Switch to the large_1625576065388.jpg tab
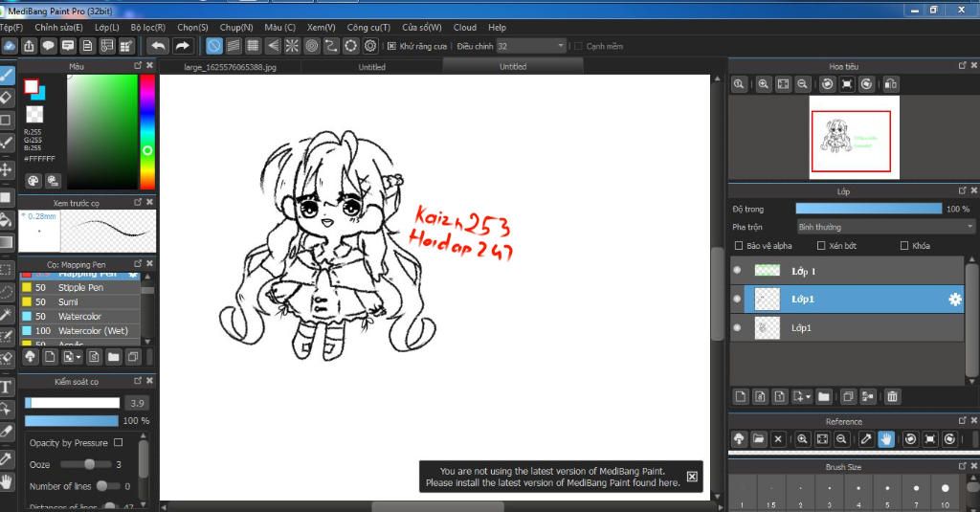This screenshot has width=980, height=512. pyautogui.click(x=230, y=67)
